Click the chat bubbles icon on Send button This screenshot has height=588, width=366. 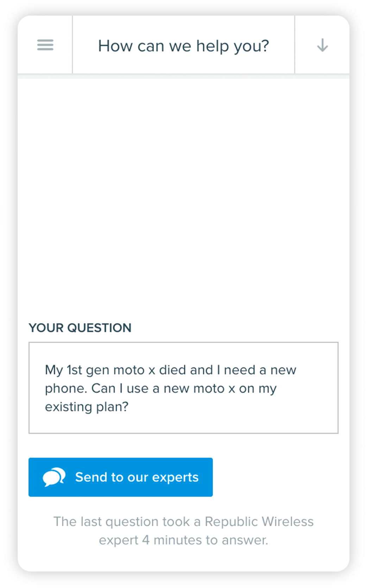click(x=54, y=477)
